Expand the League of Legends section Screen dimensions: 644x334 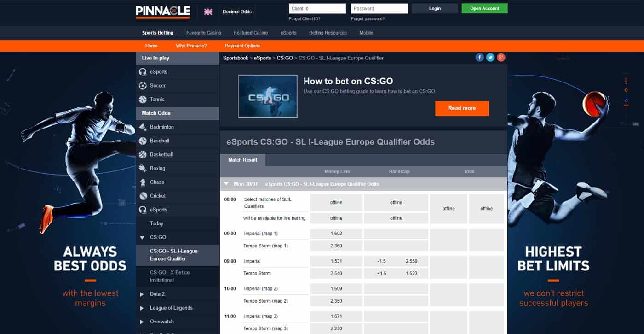[142, 308]
